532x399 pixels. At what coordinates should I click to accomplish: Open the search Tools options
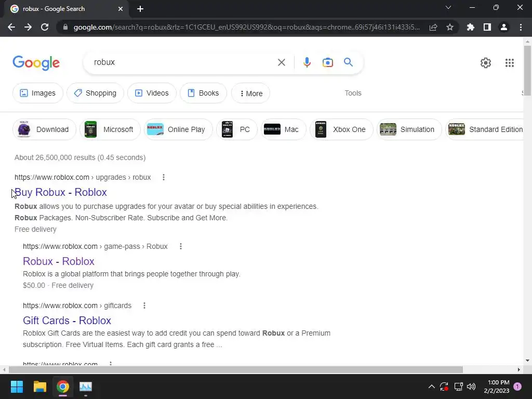click(x=353, y=93)
